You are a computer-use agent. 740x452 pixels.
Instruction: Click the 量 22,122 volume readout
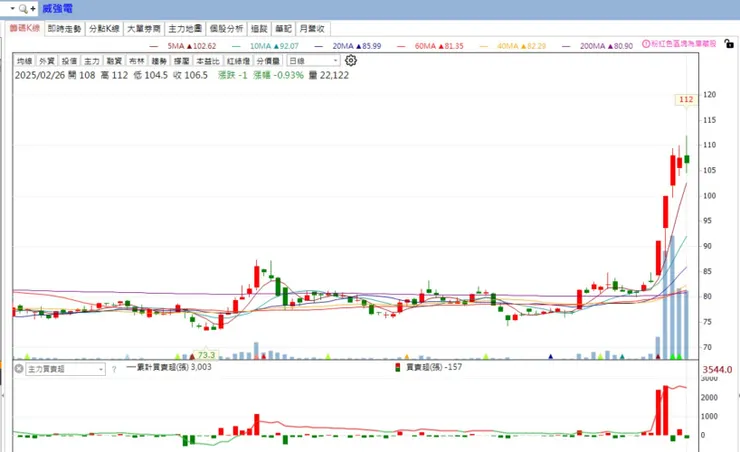point(329,75)
